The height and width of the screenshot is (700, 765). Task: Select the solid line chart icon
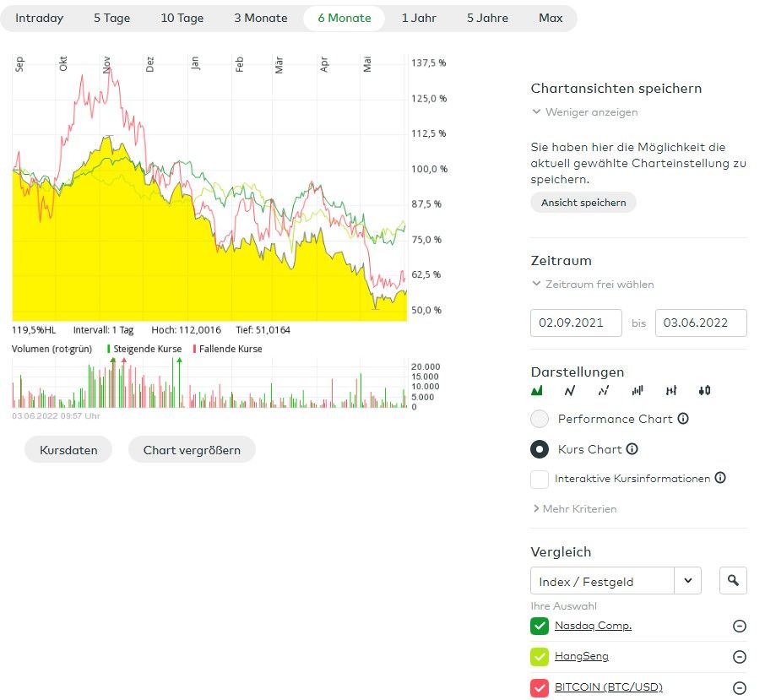click(x=570, y=390)
